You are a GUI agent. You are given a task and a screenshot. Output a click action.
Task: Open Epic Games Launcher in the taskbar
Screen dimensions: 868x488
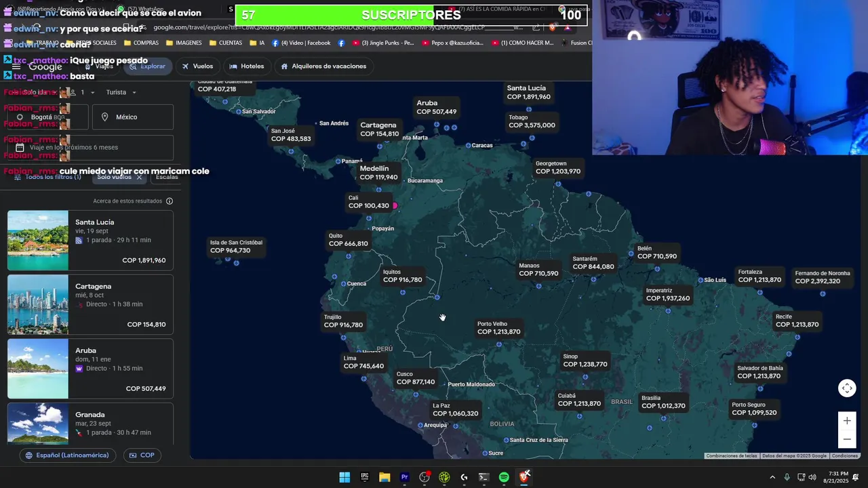(x=364, y=477)
